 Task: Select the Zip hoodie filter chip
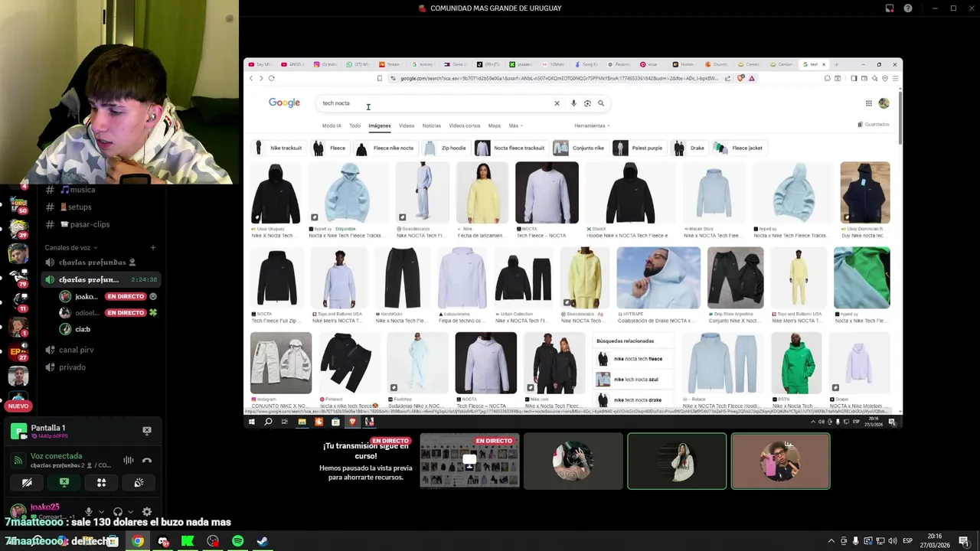coord(446,148)
